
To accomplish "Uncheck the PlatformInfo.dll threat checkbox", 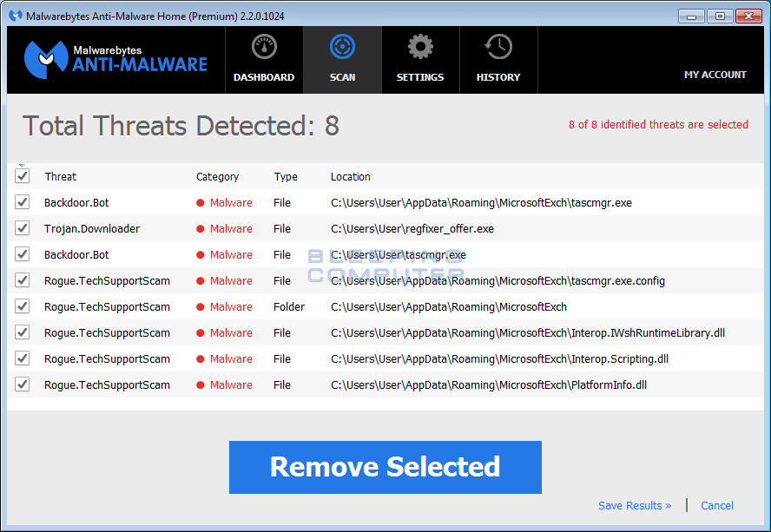I will coord(22,384).
